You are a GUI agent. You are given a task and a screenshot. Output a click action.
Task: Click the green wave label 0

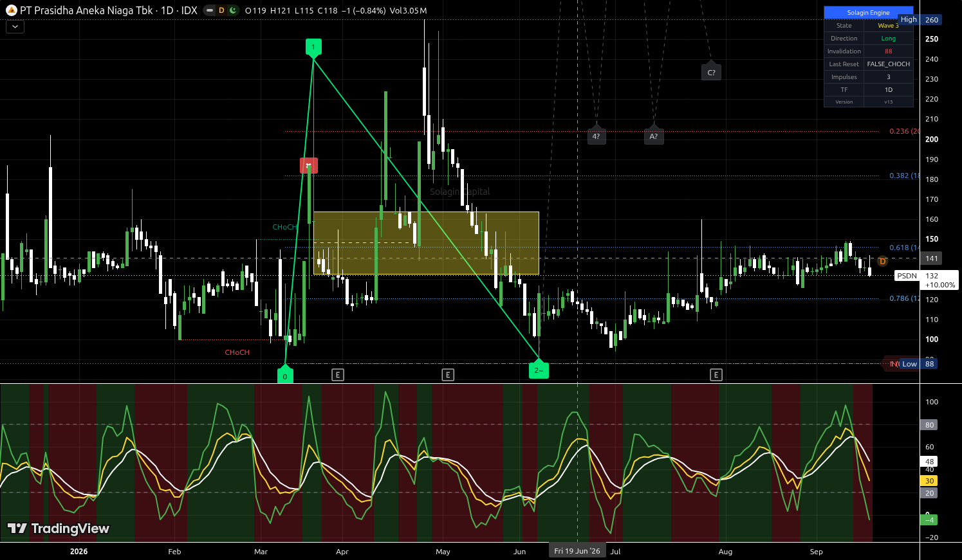[285, 376]
